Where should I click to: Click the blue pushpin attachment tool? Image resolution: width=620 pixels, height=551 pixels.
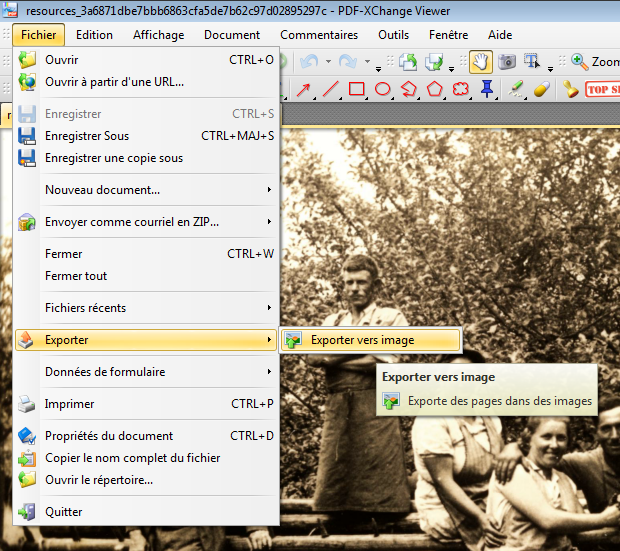coord(487,89)
